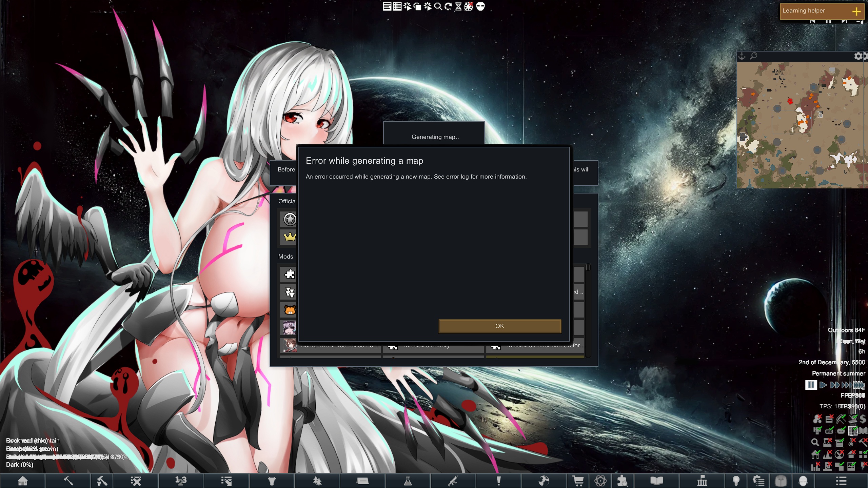Image resolution: width=868 pixels, height=488 pixels.
Task: Toggle the temperature thermometer overlay
Action: point(851,443)
